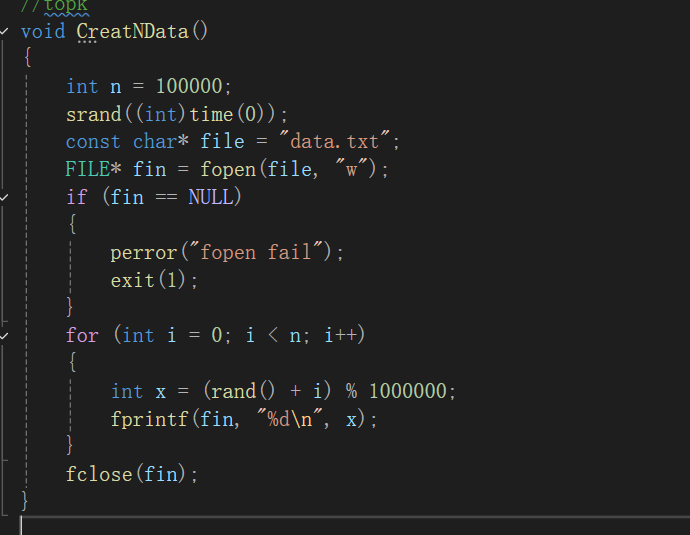
Task: Collapse the for loop fold chevron
Action: coord(4,336)
